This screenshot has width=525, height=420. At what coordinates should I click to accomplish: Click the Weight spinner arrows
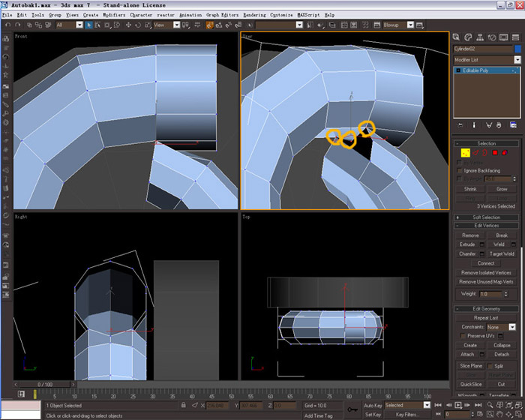point(506,294)
